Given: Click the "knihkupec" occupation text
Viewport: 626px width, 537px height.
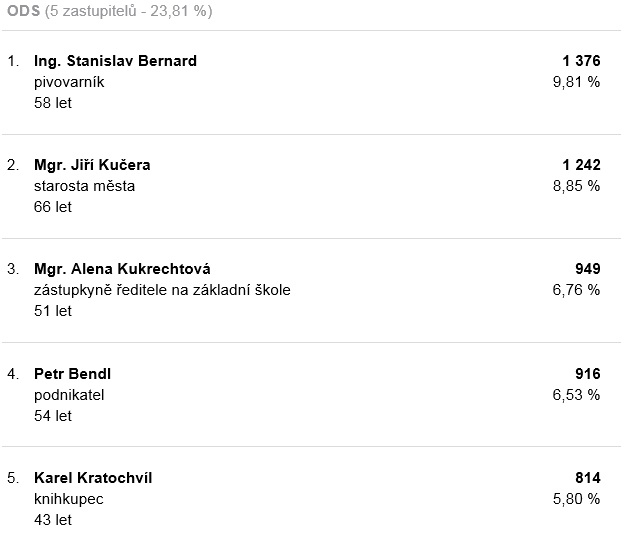Looking at the screenshot, I should (69, 499).
